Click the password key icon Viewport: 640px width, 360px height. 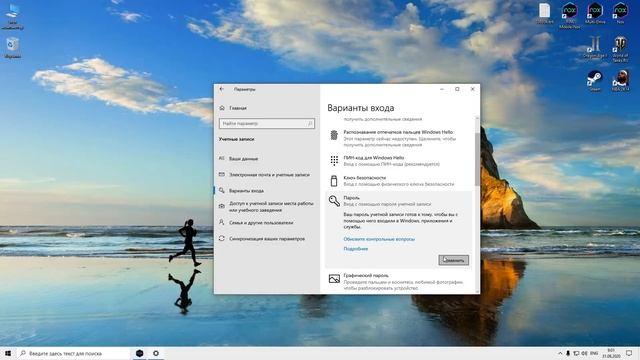point(334,200)
